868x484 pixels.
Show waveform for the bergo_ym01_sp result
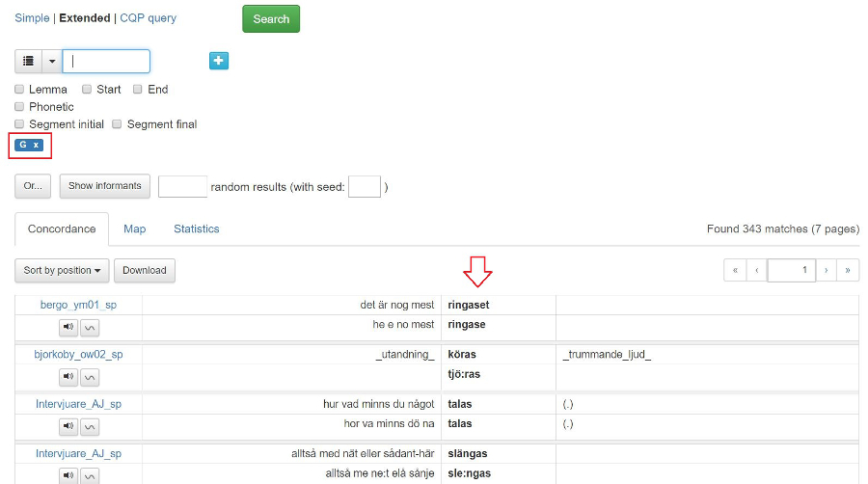pyautogui.click(x=89, y=327)
